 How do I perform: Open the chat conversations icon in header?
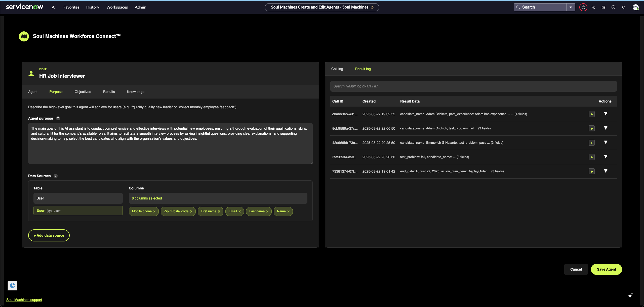click(593, 7)
